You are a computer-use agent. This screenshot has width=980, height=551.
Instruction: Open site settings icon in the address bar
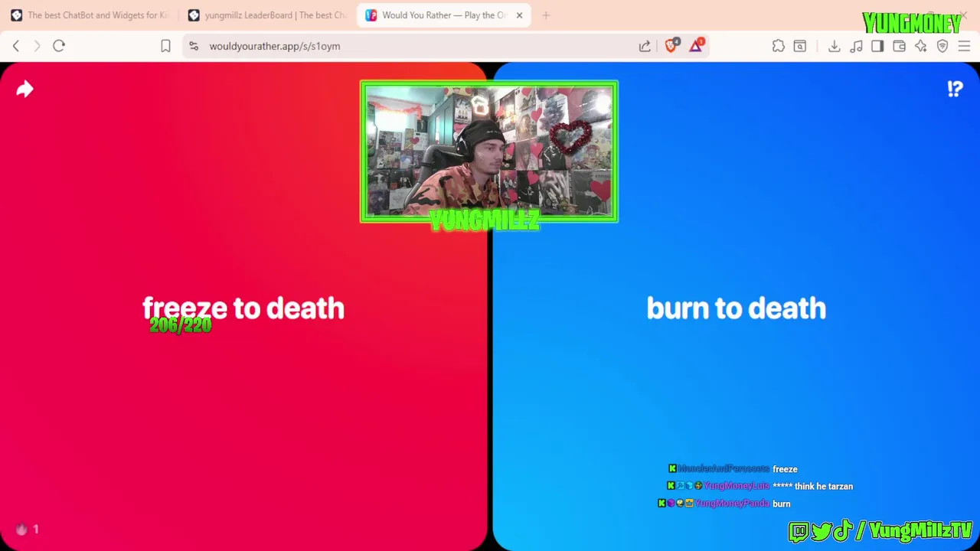(194, 46)
